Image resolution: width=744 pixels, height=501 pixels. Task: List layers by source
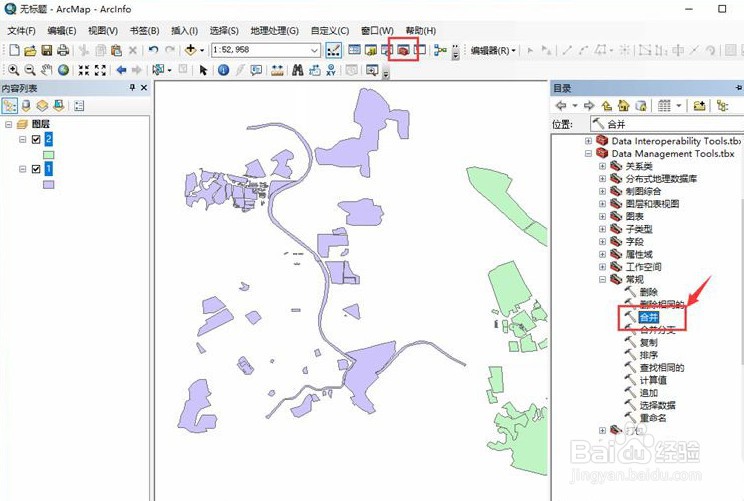click(26, 105)
